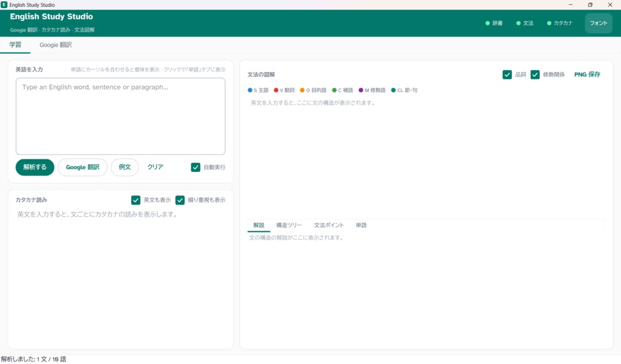
Task: Click the クリア link
Action: click(x=155, y=167)
